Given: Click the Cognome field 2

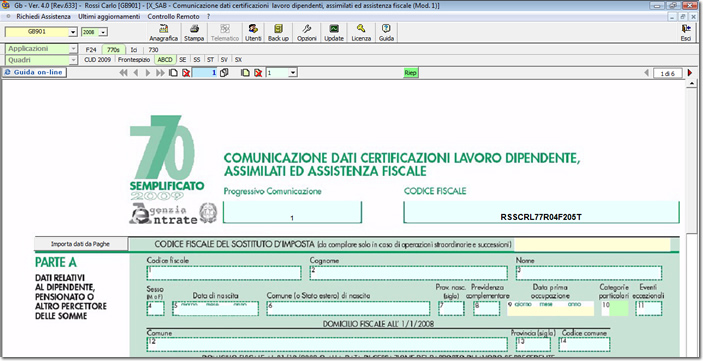Looking at the screenshot, I should 408,273.
